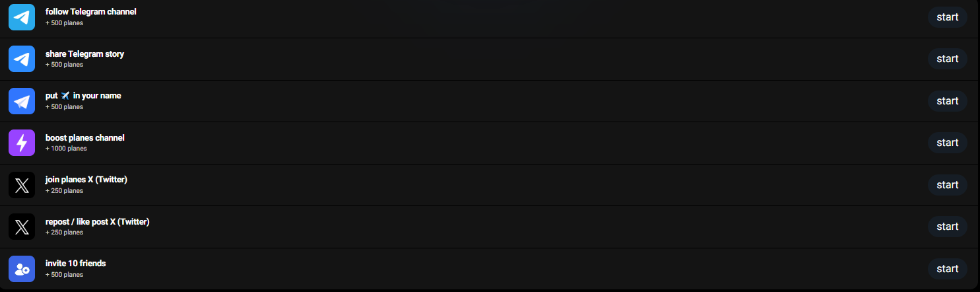Click the invite friends people icon
The height and width of the screenshot is (292, 980).
22,269
